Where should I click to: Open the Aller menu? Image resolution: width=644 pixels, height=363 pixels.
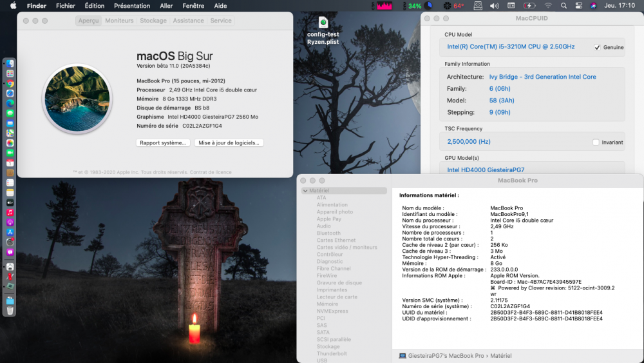(166, 6)
